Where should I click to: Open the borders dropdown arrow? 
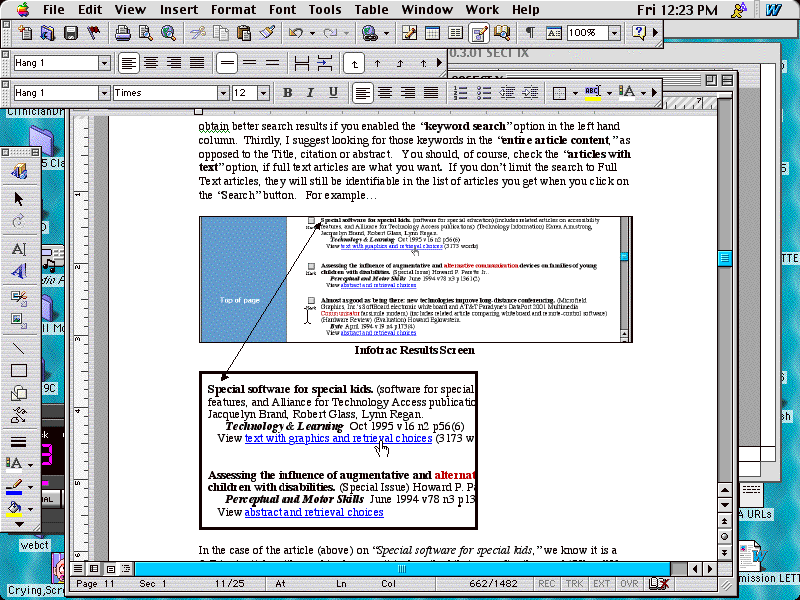point(576,93)
